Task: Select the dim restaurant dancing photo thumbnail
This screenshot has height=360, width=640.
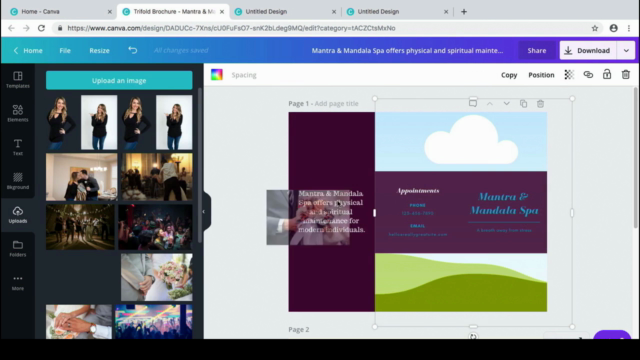Action: [157, 177]
